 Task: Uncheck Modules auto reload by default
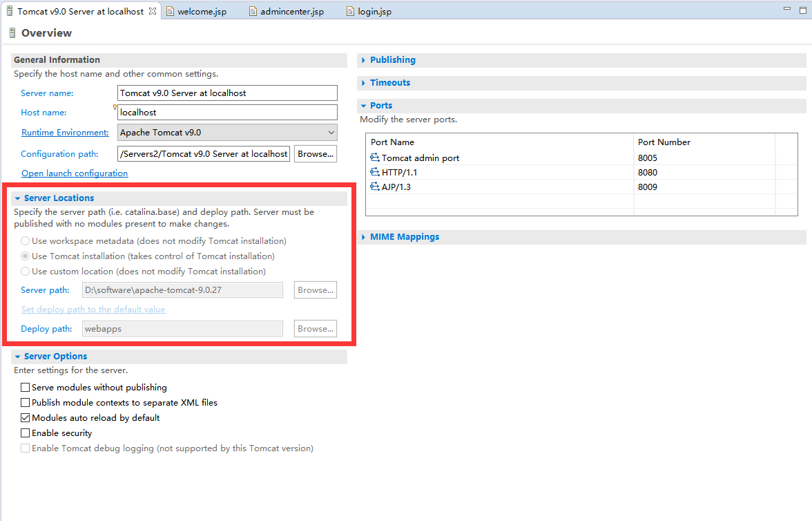[x=25, y=417]
